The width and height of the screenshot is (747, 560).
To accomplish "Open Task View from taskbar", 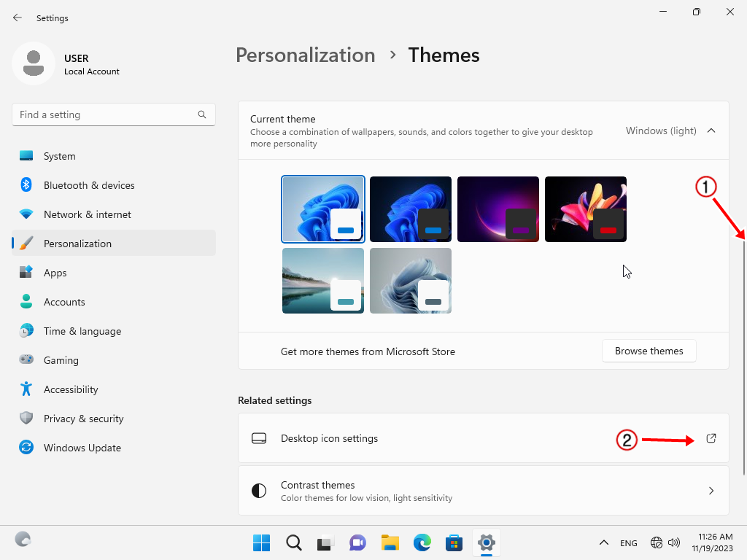I will tap(326, 542).
